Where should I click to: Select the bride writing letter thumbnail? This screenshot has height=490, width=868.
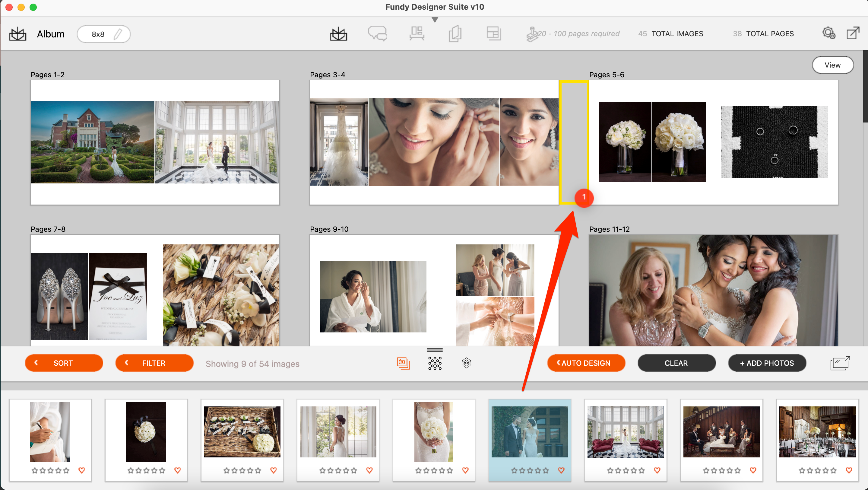click(50, 431)
